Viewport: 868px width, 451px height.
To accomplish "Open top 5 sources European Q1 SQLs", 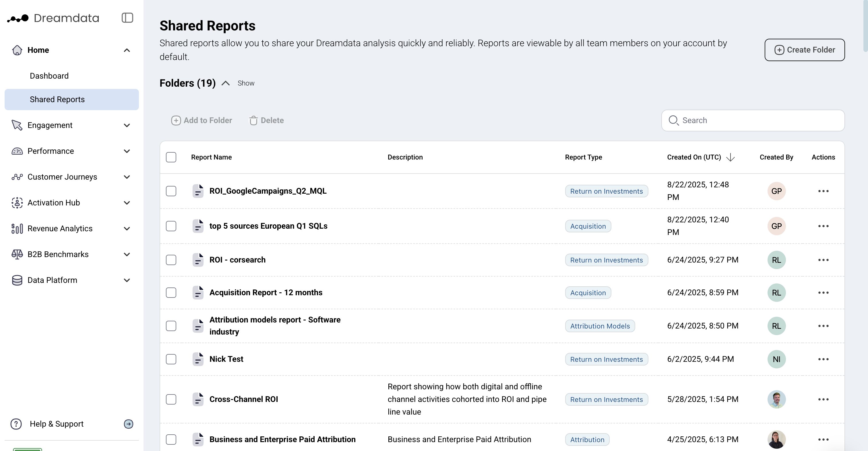I will pyautogui.click(x=268, y=226).
